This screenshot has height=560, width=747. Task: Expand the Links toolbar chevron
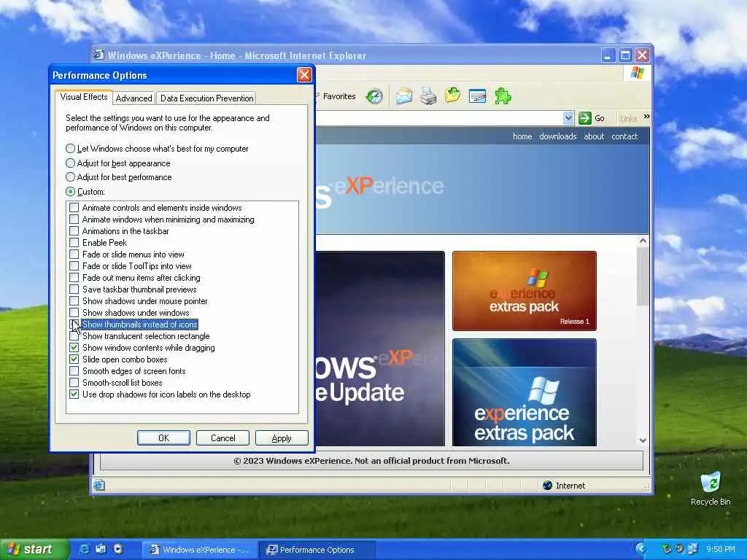pyautogui.click(x=646, y=116)
